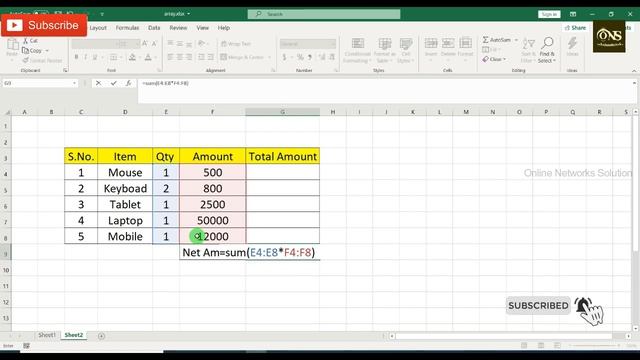The height and width of the screenshot is (360, 640).
Task: Click the Font Color A swatch
Action: pyautogui.click(x=148, y=58)
